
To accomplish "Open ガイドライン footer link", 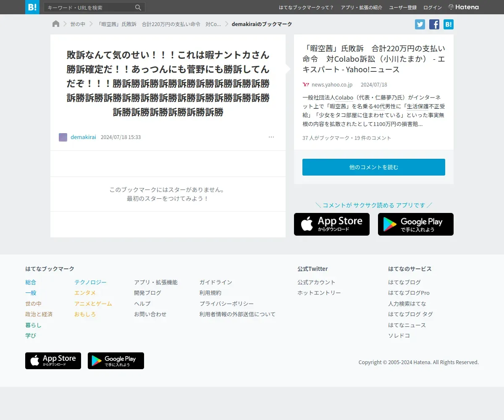I will click(x=216, y=282).
